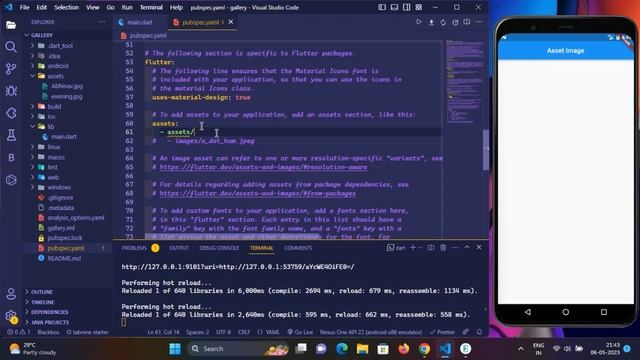Toggle the secondary sidebar layout icon
The image size is (640, 360).
pyautogui.click(x=407, y=7)
